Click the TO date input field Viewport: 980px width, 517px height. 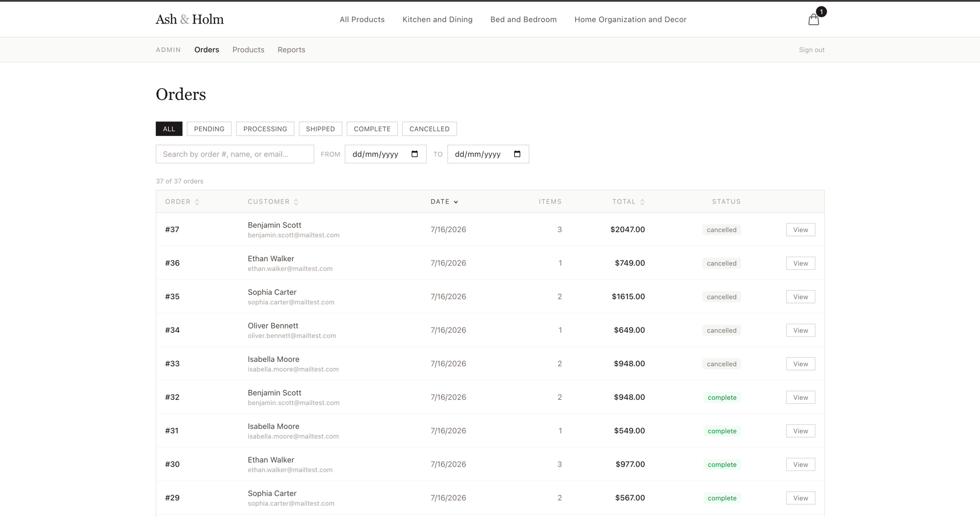point(488,154)
